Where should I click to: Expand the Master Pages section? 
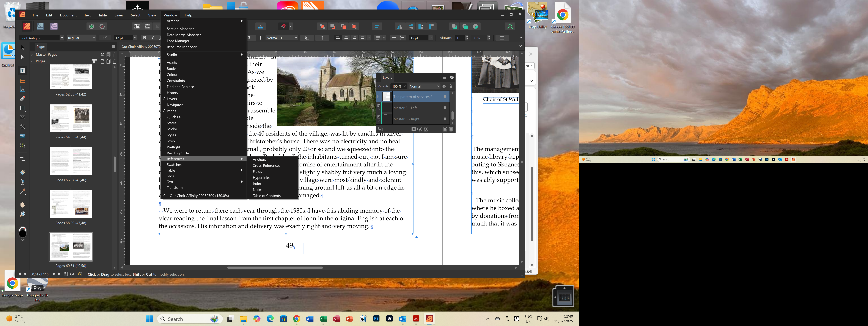(x=32, y=55)
